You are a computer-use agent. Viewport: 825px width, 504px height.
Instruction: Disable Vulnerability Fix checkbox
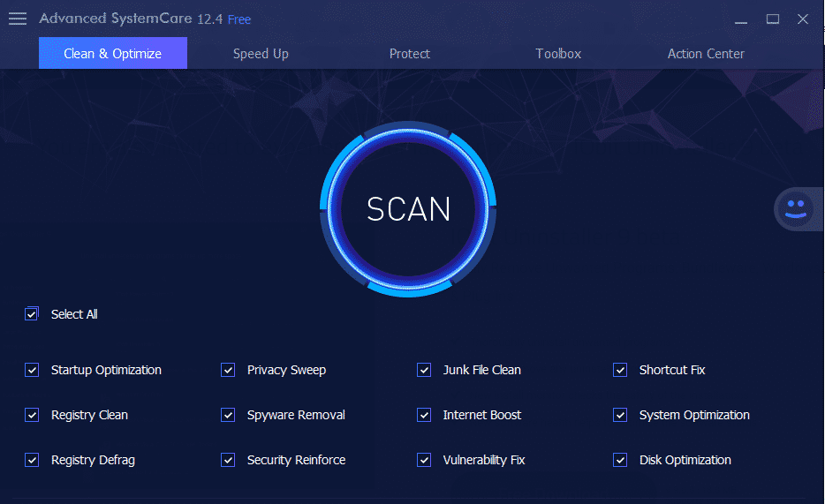click(424, 461)
